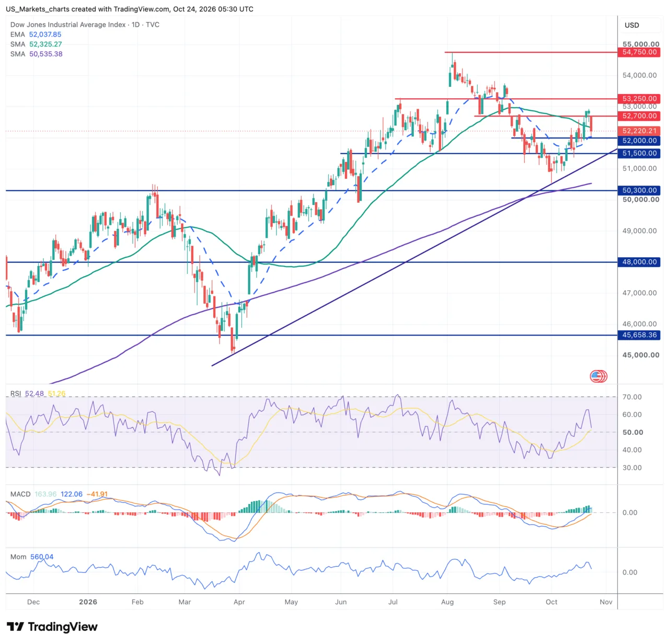This screenshot has height=644, width=669.
Task: Click the SMA 50,535.38 legend entry
Action: (36, 54)
